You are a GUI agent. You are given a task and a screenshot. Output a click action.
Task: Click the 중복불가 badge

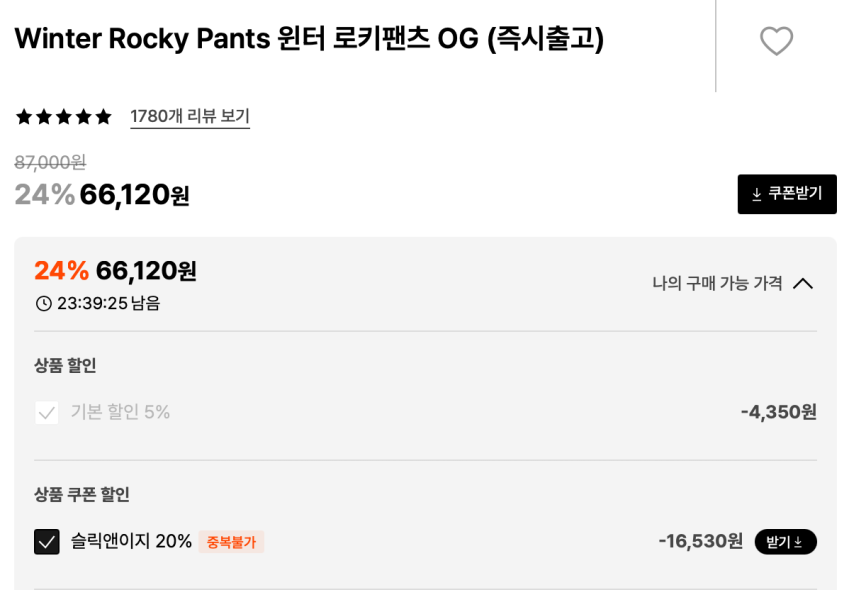pos(231,542)
